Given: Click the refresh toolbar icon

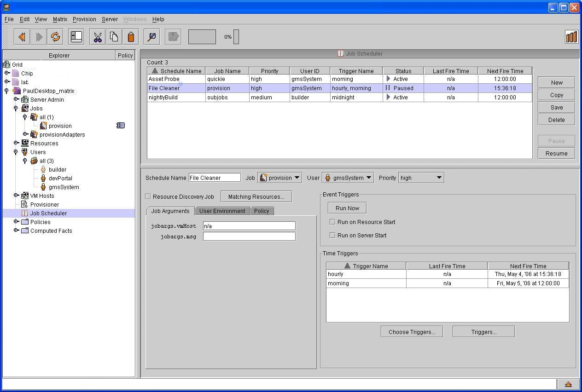Looking at the screenshot, I should 56,37.
